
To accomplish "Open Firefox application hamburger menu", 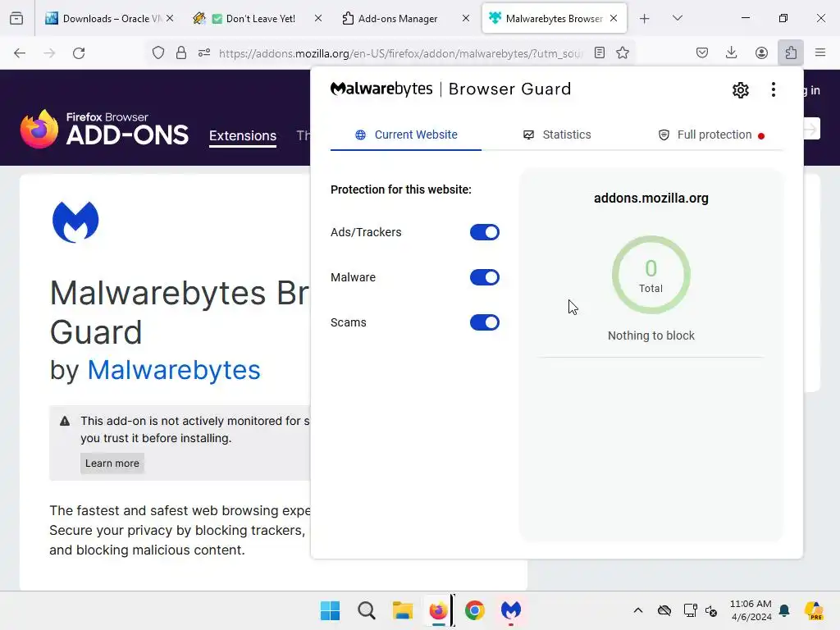I will point(820,52).
